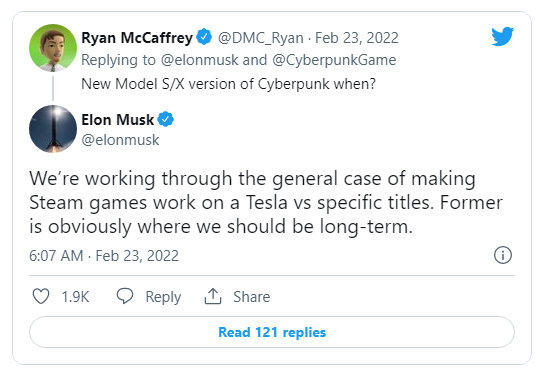Open the Ryan McCaffrey name link
The image size is (543, 373).
pos(137,38)
